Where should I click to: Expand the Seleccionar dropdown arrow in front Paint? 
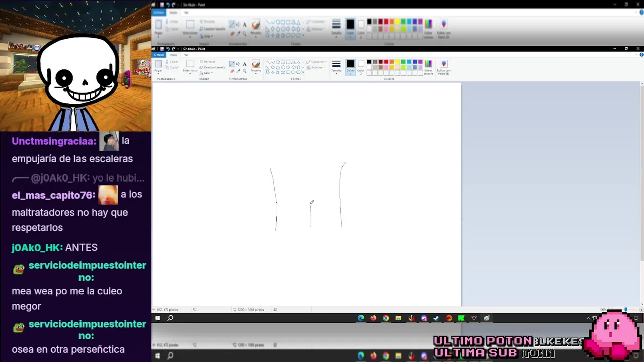(190, 73)
